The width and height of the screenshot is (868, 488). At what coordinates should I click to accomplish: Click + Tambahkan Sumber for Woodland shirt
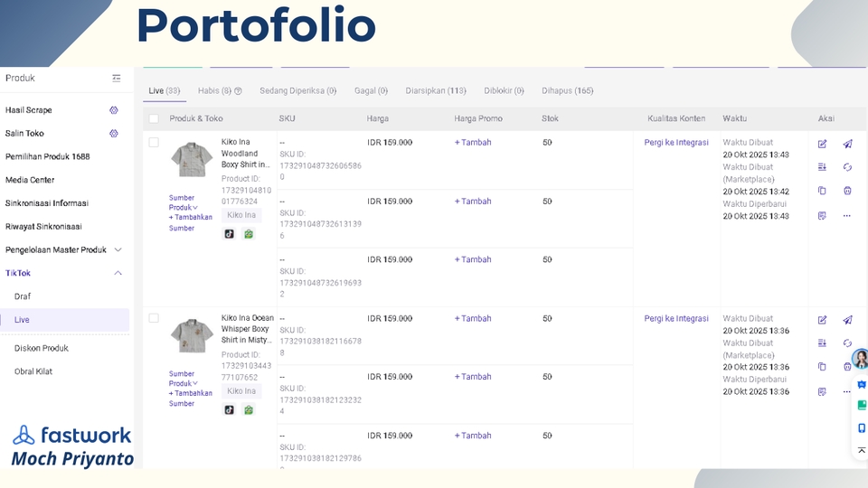pos(191,222)
